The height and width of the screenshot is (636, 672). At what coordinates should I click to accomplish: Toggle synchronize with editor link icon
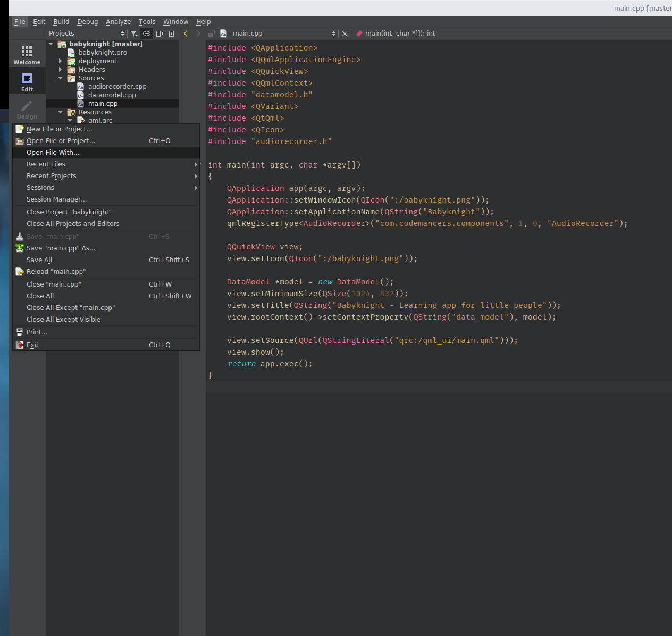pos(147,34)
